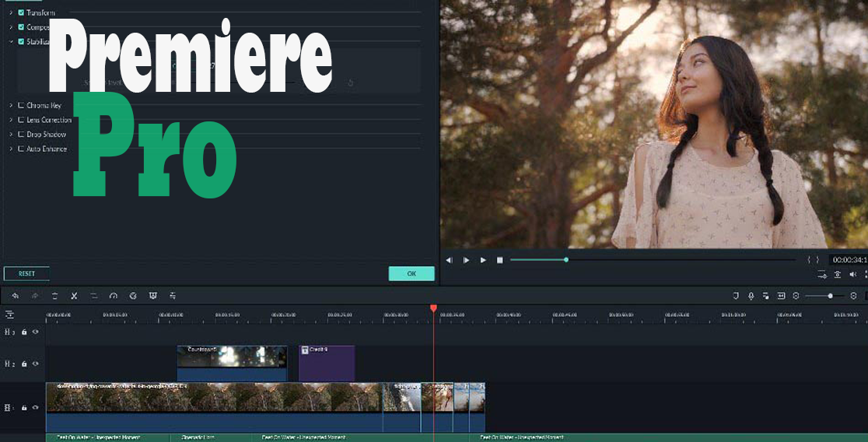Expand the Lens Correction section arrow
The width and height of the screenshot is (868, 442).
tap(11, 120)
